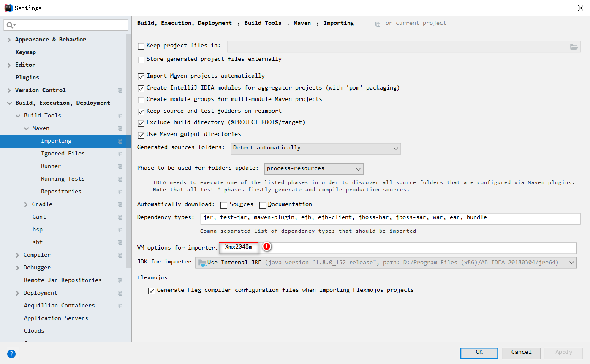Open Application Servers settings
The height and width of the screenshot is (364, 590).
tap(56, 318)
